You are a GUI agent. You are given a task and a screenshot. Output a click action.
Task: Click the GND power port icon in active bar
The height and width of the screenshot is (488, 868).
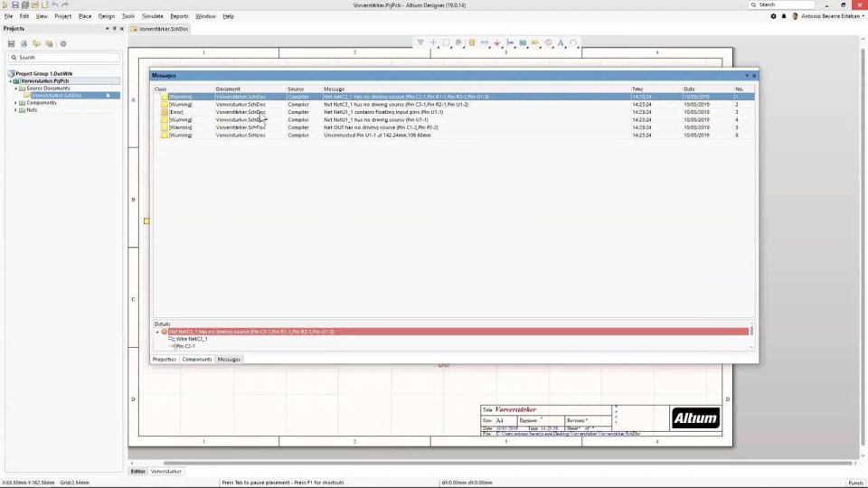click(x=497, y=42)
